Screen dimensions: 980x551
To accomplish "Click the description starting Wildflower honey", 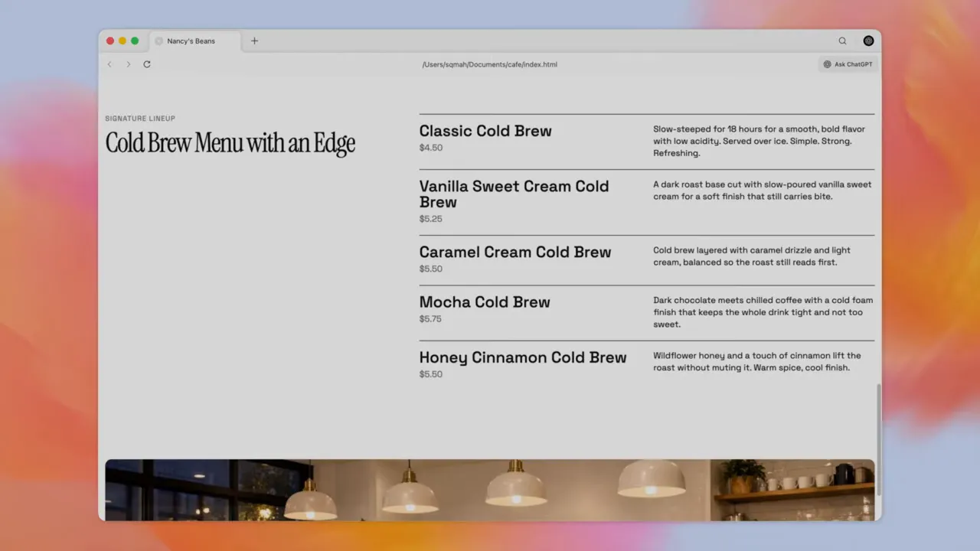I will pyautogui.click(x=757, y=362).
